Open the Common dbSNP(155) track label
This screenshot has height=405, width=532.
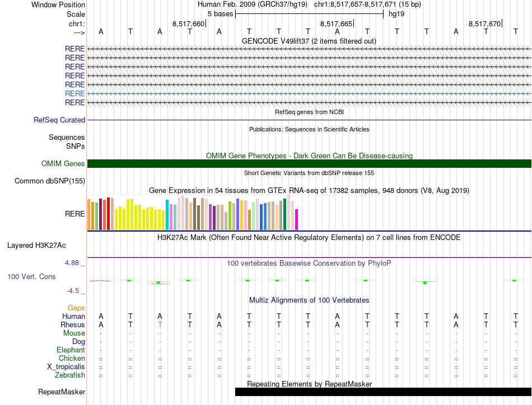pyautogui.click(x=50, y=181)
